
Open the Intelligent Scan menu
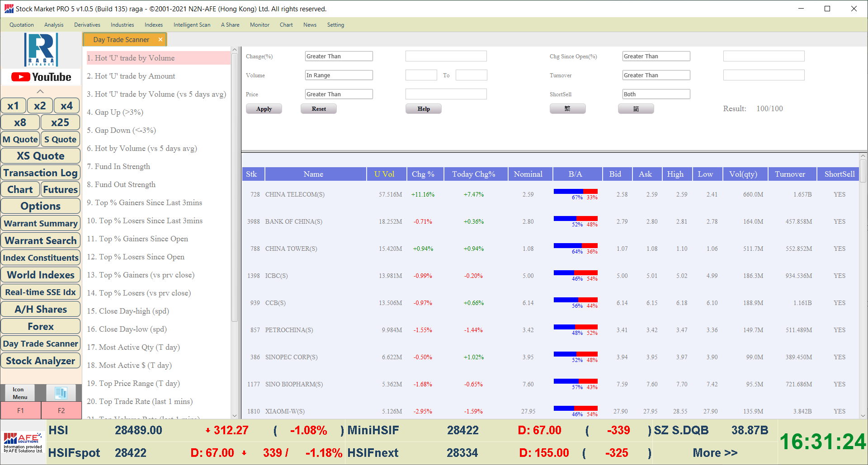(x=192, y=25)
